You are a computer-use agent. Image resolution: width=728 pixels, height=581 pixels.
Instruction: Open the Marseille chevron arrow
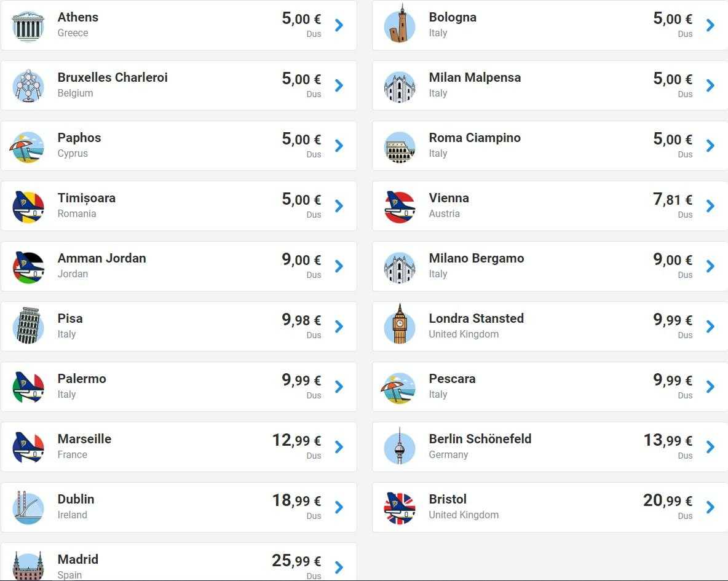339,447
